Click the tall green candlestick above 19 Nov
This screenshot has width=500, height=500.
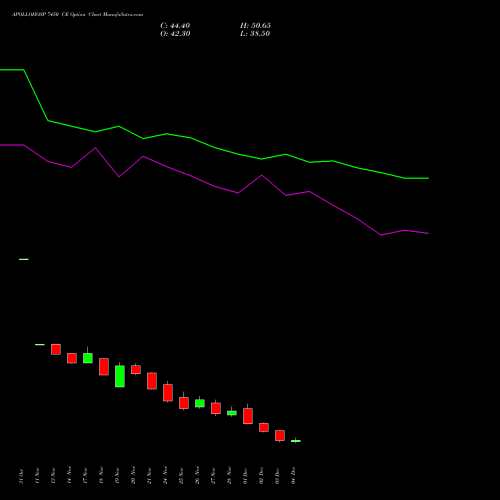click(120, 376)
